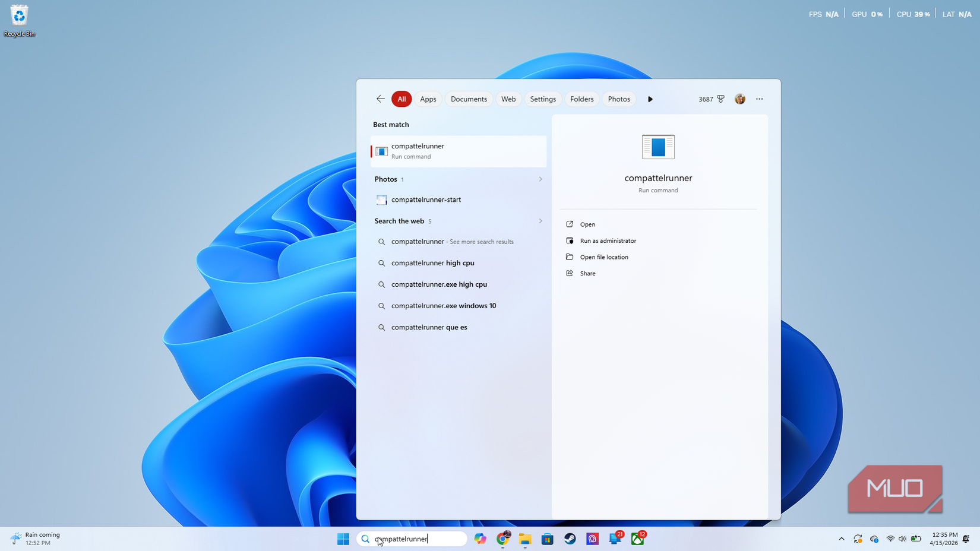The width and height of the screenshot is (980, 551).
Task: Open the volume control in tray
Action: click(903, 539)
